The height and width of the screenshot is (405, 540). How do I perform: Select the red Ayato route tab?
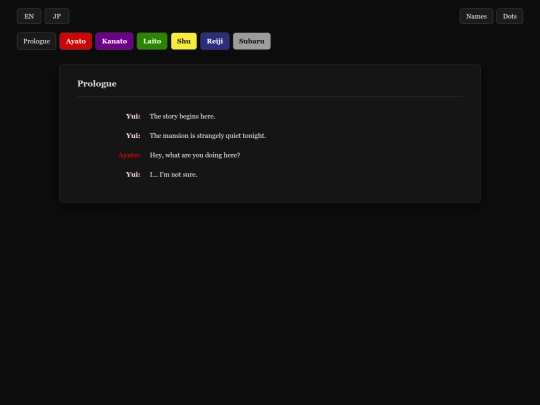(76, 41)
